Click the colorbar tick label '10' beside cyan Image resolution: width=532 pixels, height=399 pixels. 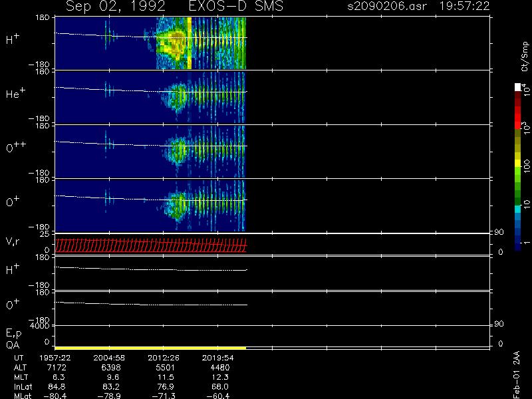526,204
